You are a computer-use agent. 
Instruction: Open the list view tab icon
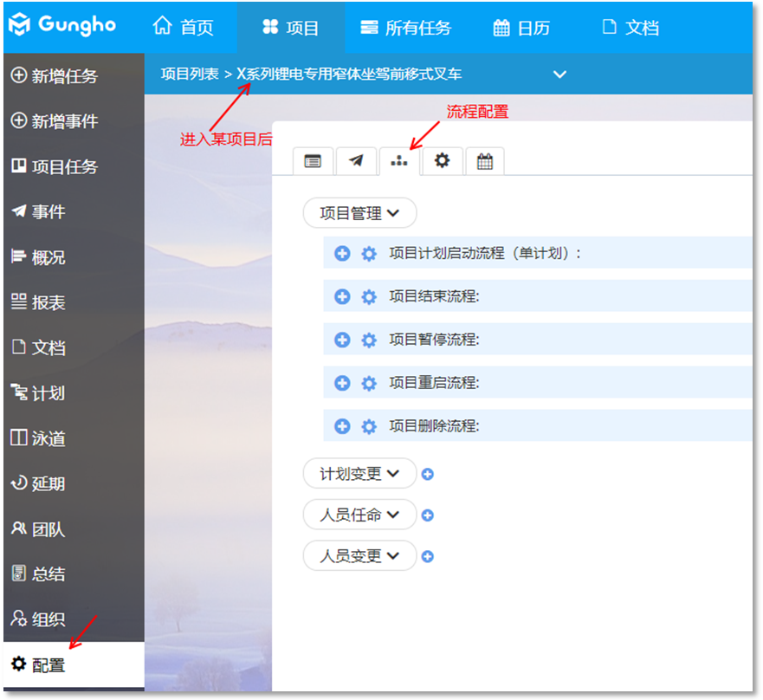tap(313, 161)
